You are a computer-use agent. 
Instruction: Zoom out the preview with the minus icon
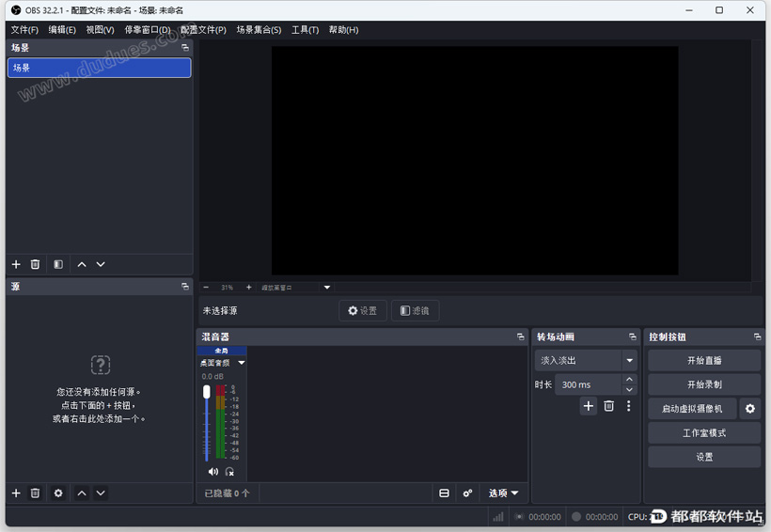click(x=206, y=287)
